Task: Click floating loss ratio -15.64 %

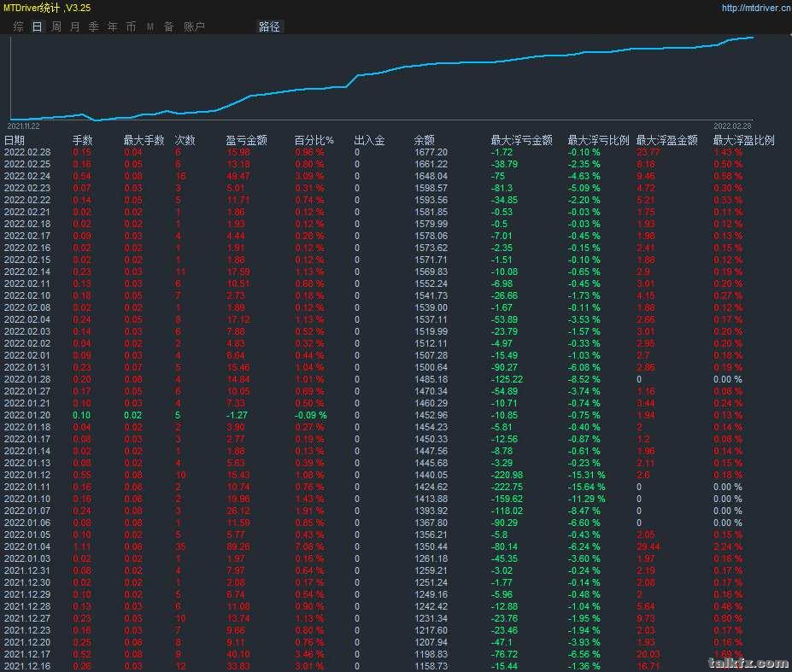Action: pos(586,488)
